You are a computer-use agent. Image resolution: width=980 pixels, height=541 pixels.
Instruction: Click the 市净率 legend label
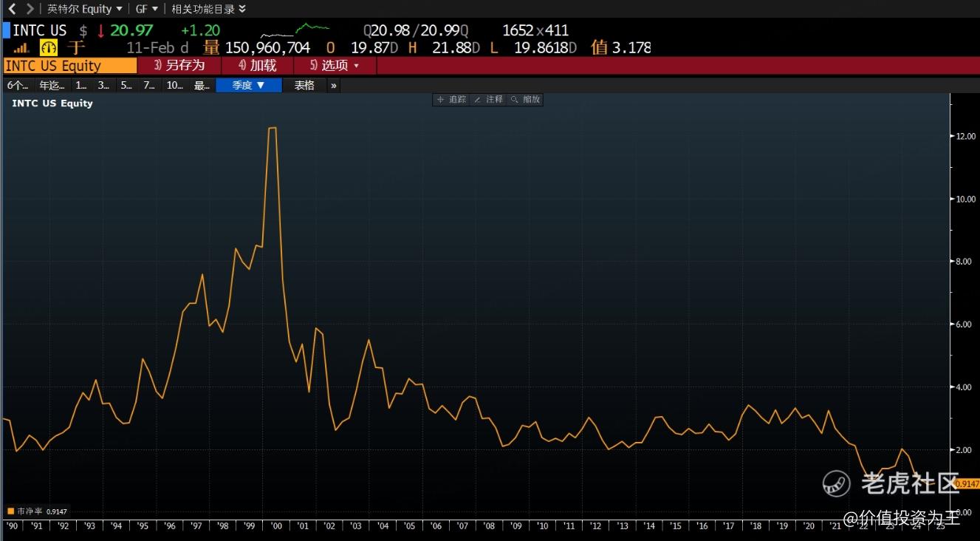[30, 511]
